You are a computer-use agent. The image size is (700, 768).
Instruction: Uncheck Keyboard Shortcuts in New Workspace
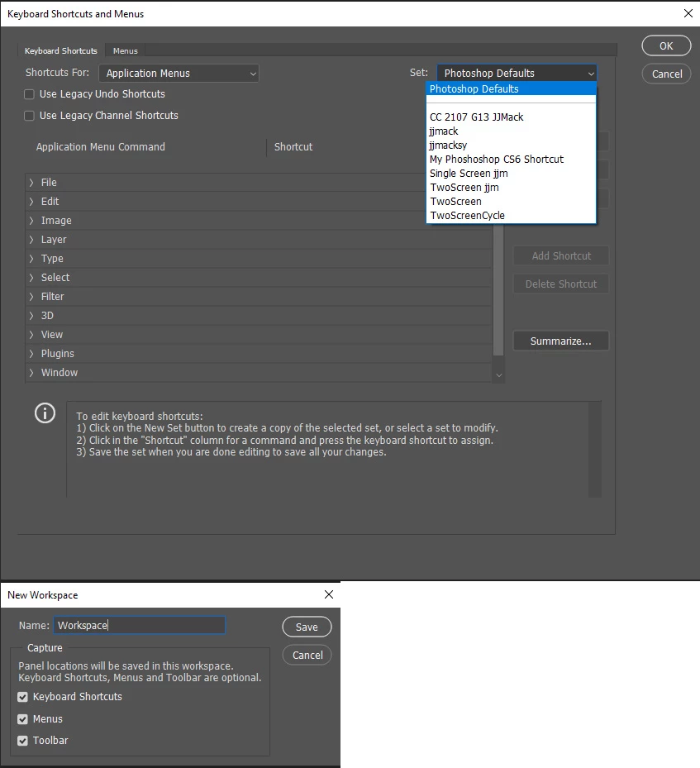click(22, 696)
